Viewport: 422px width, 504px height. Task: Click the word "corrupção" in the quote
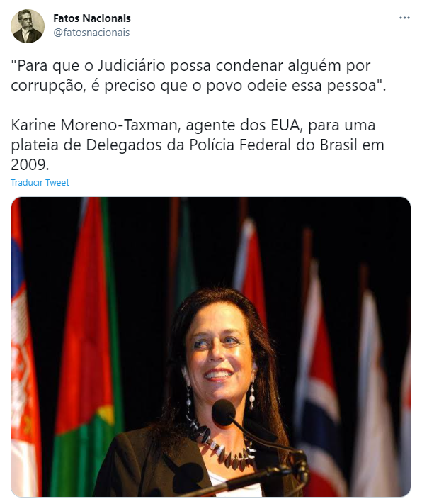pos(47,86)
